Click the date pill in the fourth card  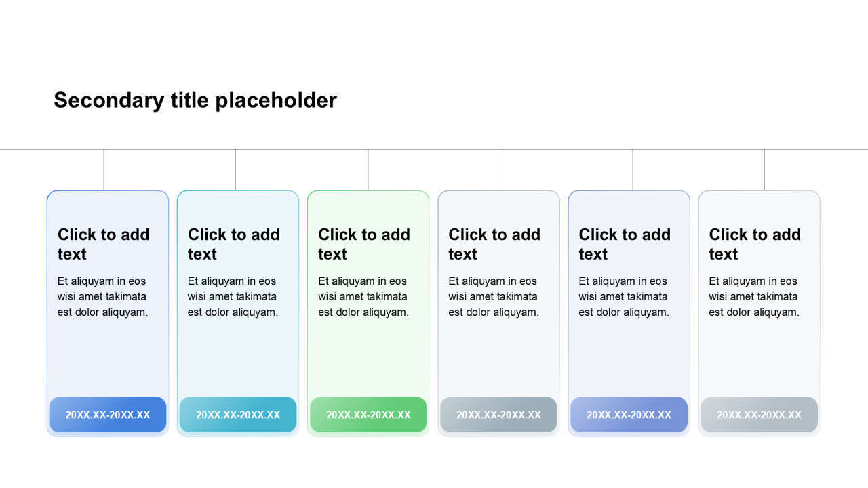tap(498, 415)
